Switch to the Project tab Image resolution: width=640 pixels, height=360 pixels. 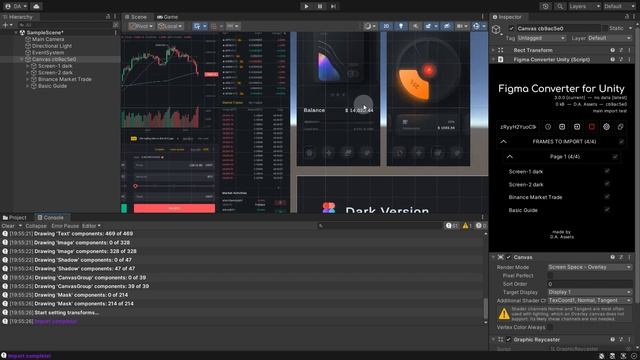(15, 218)
